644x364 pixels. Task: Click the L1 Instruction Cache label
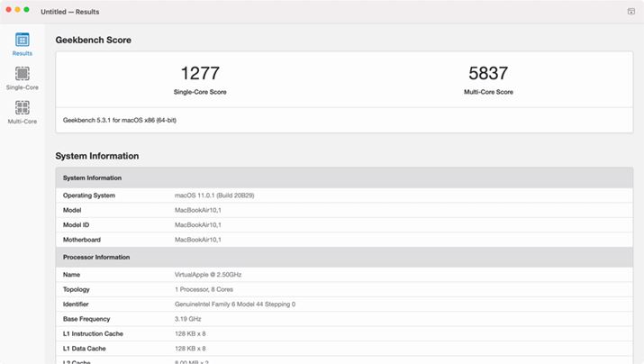tap(93, 334)
